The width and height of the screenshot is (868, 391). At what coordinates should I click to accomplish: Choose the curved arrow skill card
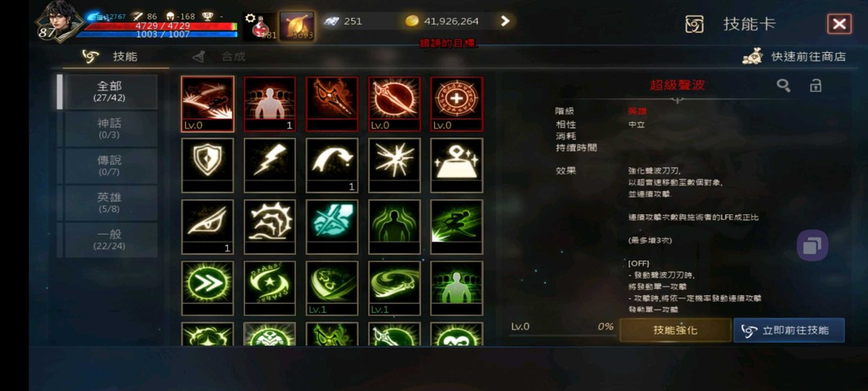(332, 165)
